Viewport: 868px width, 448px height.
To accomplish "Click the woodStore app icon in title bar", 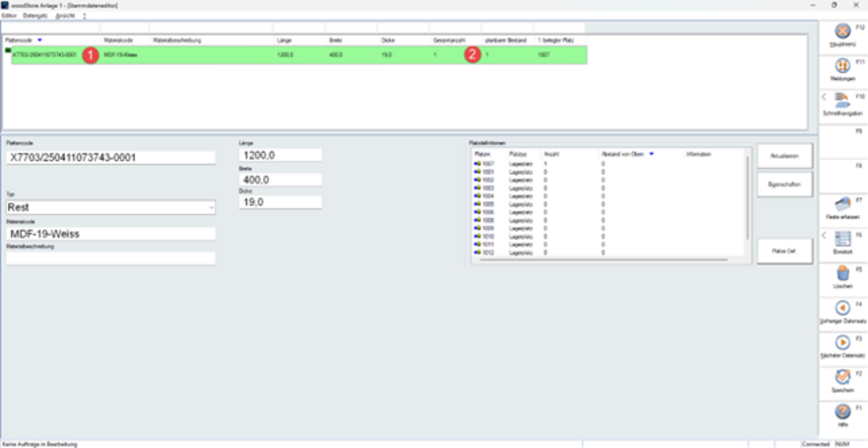I will 5,5.
